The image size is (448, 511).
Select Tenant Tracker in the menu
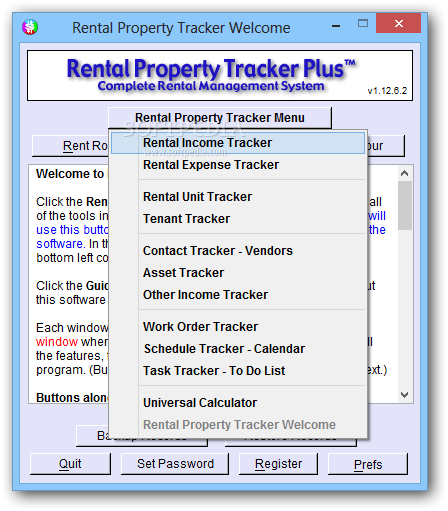coord(238,219)
